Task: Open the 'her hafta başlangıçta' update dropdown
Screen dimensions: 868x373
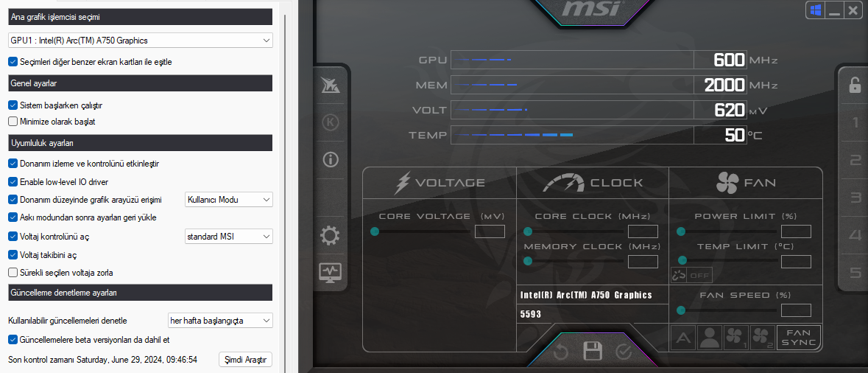Action: coord(220,321)
